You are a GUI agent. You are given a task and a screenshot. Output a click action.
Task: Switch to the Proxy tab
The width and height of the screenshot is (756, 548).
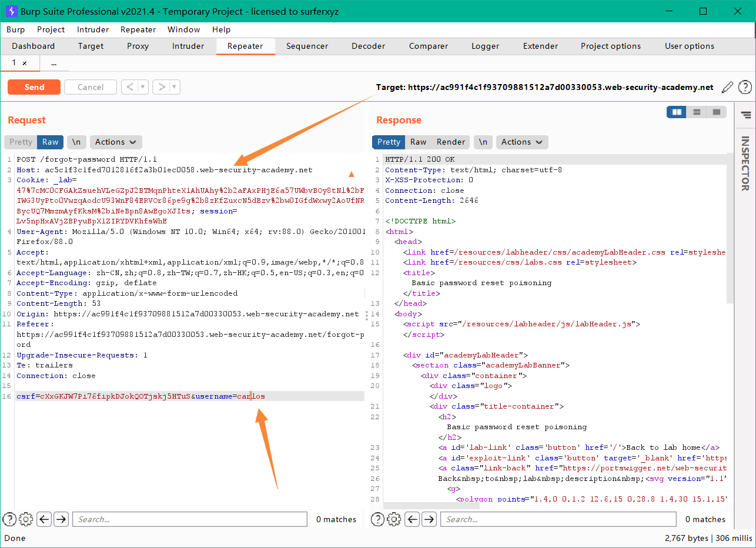[138, 46]
